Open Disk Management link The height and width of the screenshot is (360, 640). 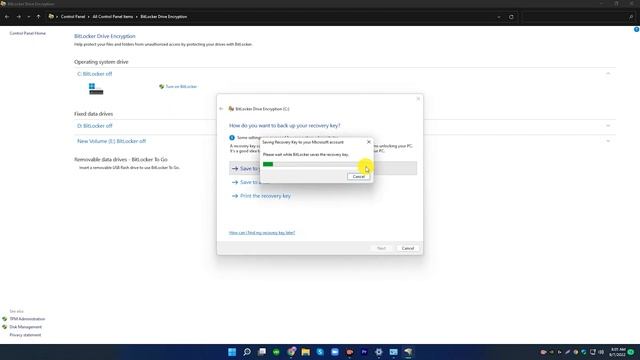[25, 327]
